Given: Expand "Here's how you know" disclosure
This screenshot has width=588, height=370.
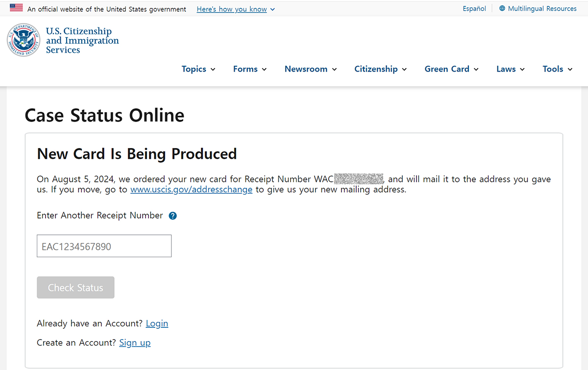Looking at the screenshot, I should 236,9.
